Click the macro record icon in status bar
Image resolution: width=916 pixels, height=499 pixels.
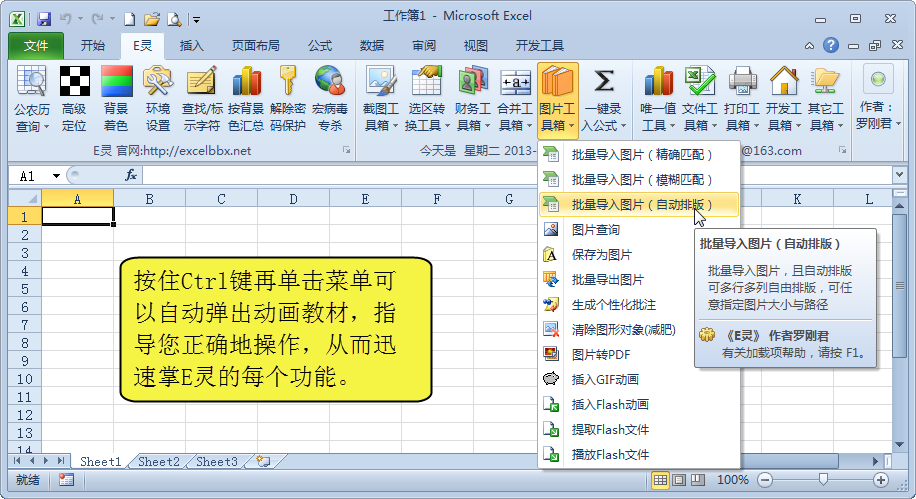click(67, 480)
